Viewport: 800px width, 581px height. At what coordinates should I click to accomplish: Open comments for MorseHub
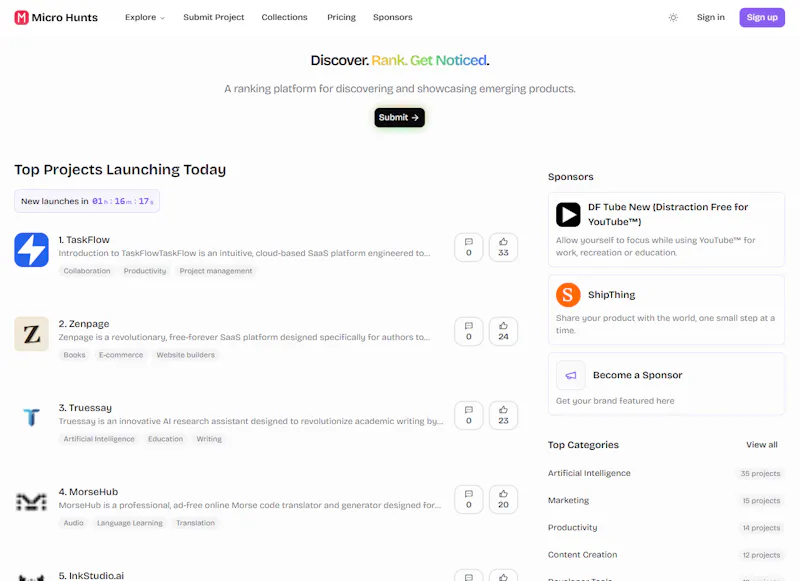pos(468,499)
